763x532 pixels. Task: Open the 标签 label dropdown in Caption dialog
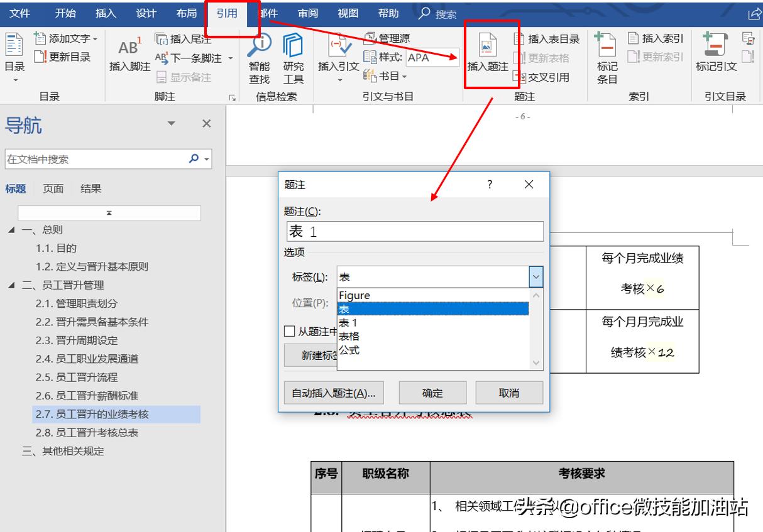535,276
